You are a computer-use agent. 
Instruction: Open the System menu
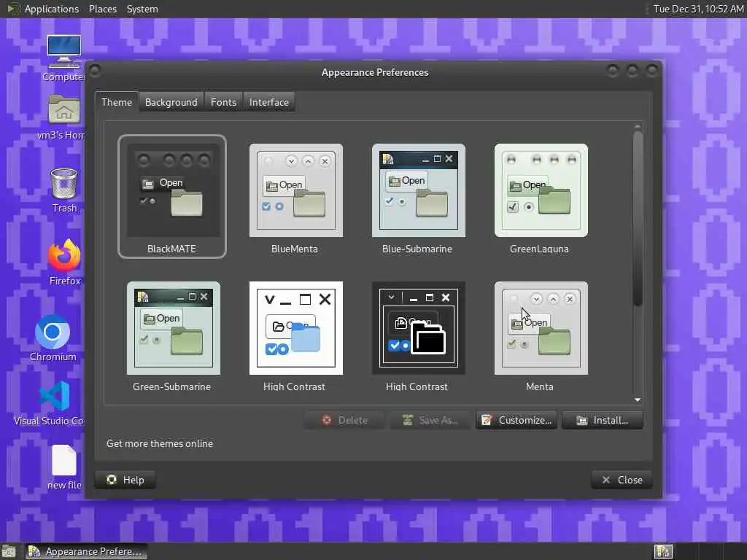142,9
